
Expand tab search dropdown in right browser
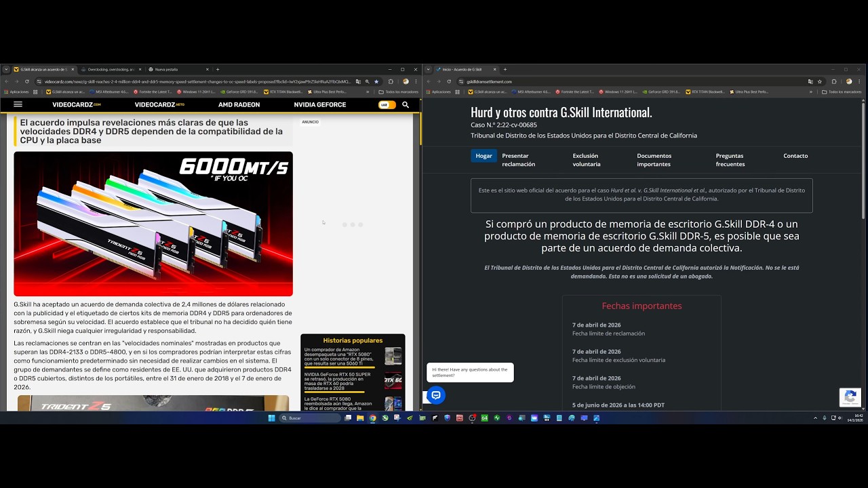[x=428, y=69]
